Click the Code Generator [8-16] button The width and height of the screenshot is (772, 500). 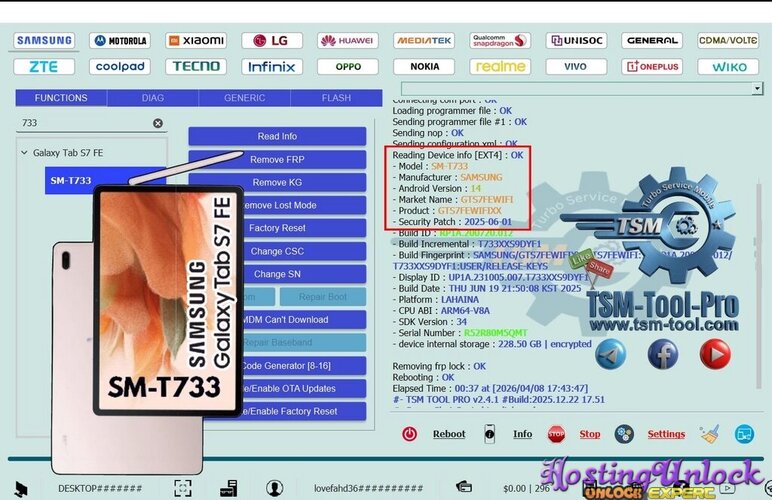(x=304, y=366)
